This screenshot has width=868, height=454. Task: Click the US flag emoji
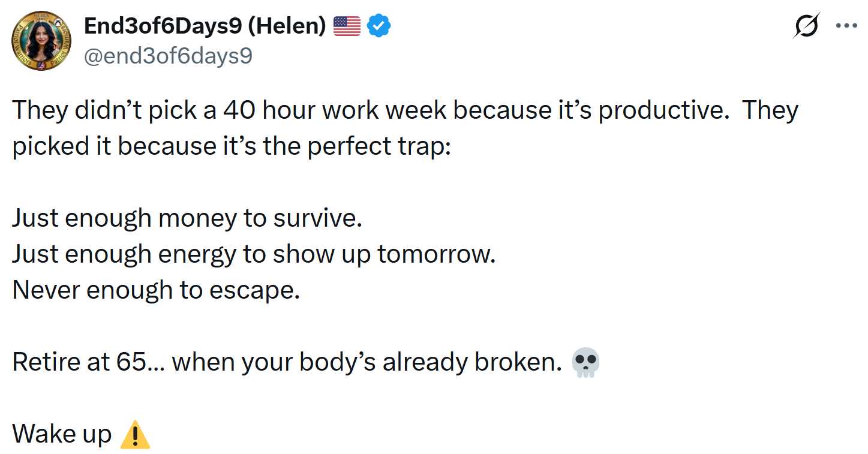[346, 26]
